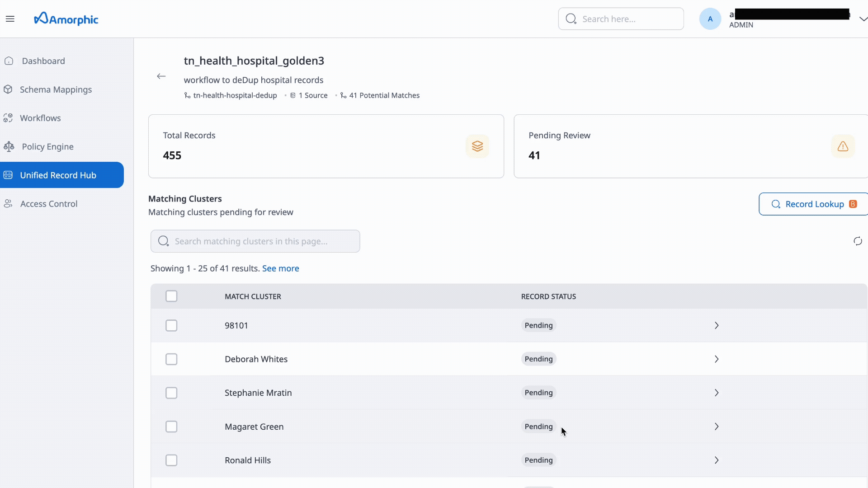868x488 pixels.
Task: Check the select-all checkbox in table header
Action: (171, 296)
